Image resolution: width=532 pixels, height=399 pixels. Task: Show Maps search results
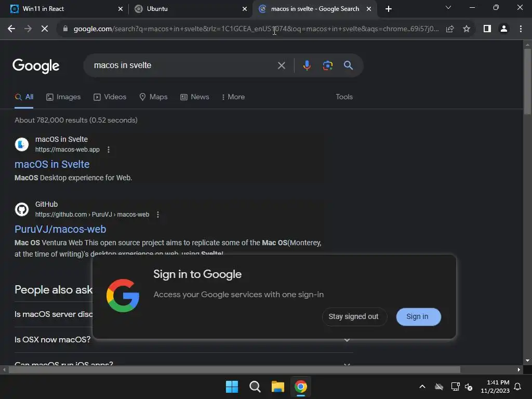(153, 97)
